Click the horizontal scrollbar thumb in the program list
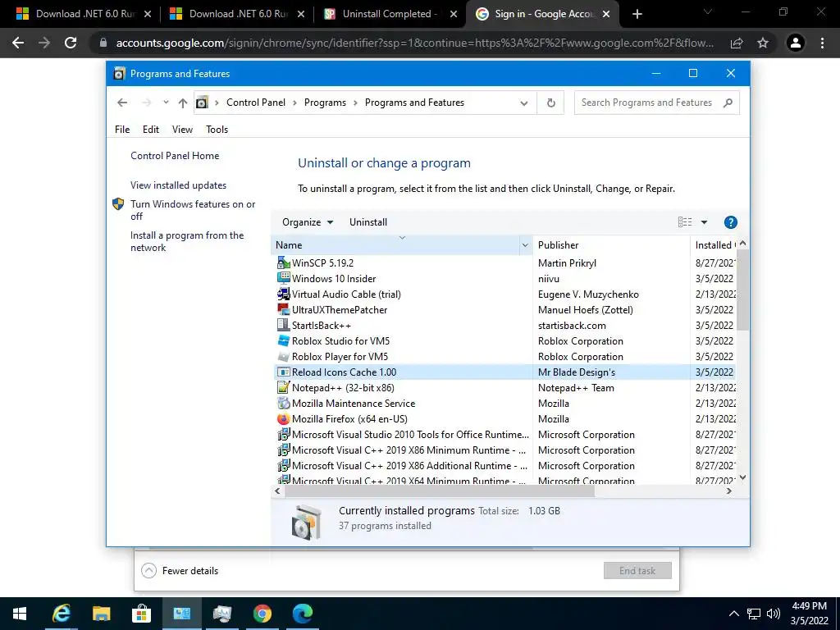The height and width of the screenshot is (630, 840). click(x=440, y=491)
